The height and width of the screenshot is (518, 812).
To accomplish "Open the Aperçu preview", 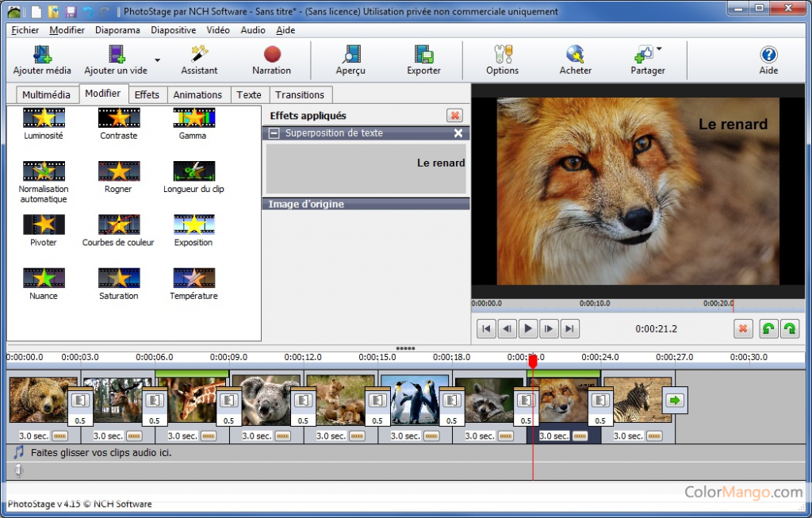I will 350,60.
